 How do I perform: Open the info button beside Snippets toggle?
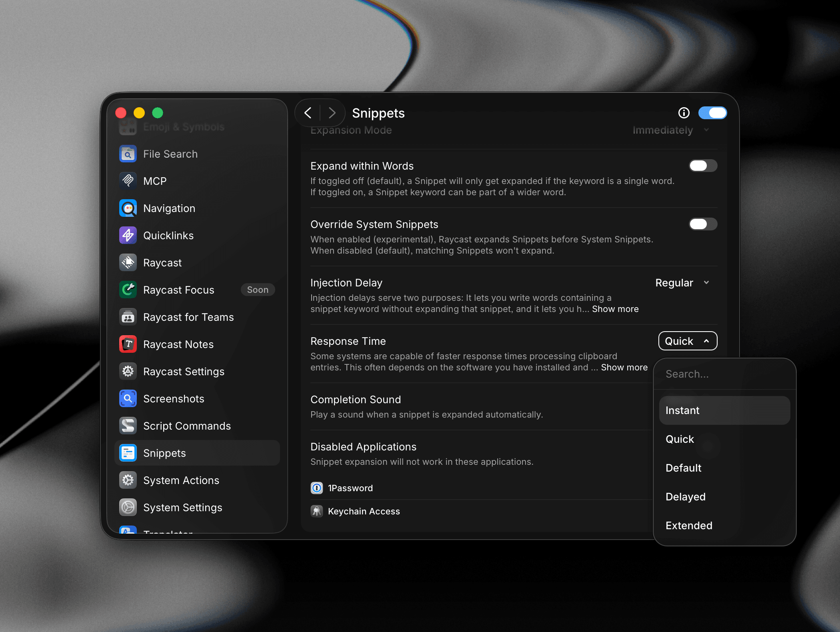click(684, 113)
